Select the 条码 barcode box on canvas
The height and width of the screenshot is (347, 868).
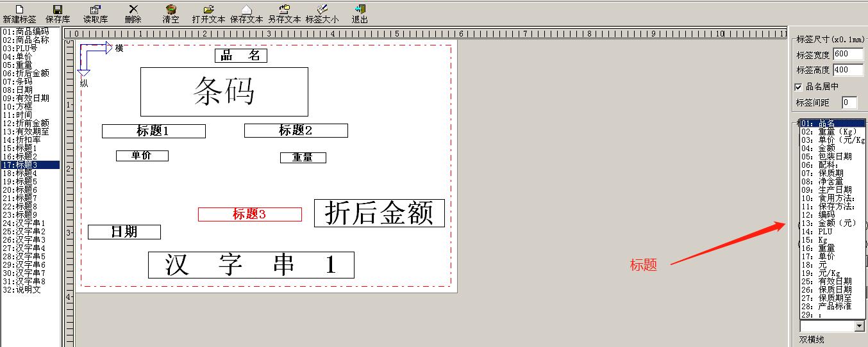click(x=224, y=92)
